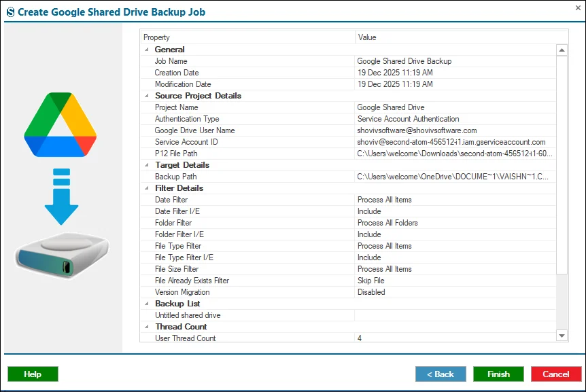Screen dimensions: 586x392
Task: Select the Project Name property
Action: (x=176, y=107)
